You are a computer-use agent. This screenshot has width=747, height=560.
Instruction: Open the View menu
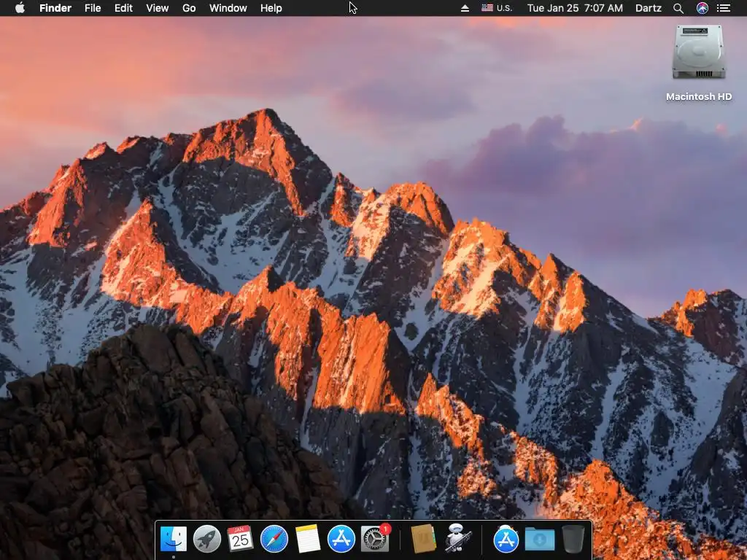[x=158, y=8]
